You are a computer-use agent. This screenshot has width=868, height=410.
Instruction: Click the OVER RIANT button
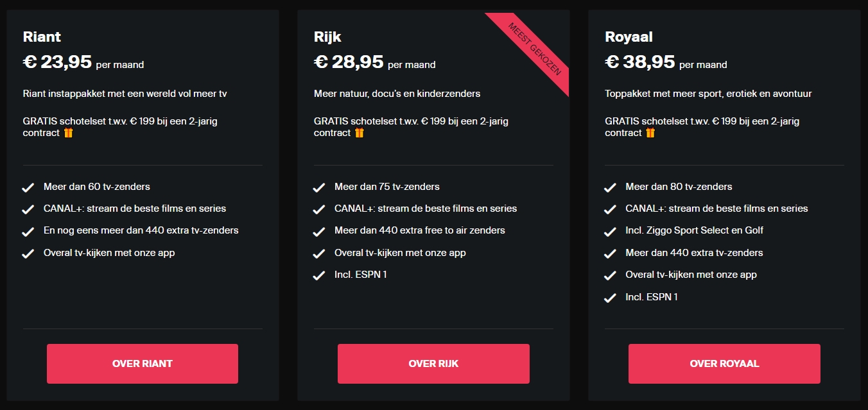142,364
